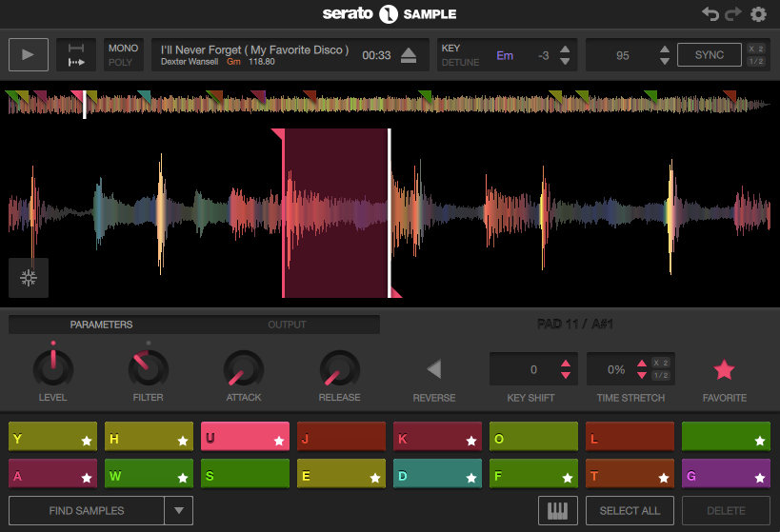Select KEY mode label
Viewport: 780px width, 532px height.
(x=450, y=49)
